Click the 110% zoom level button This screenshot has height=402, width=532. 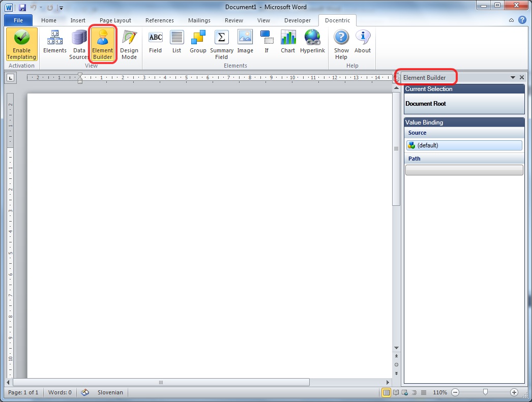(x=440, y=392)
